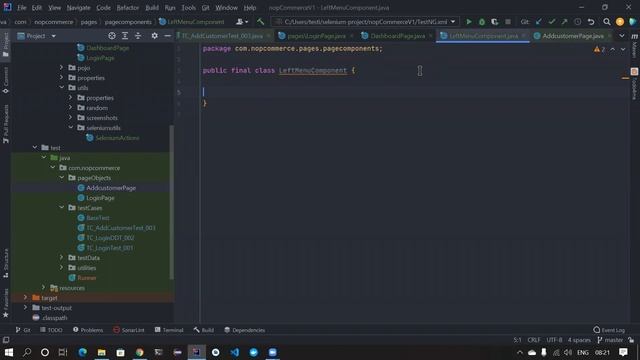The width and height of the screenshot is (640, 360).
Task: Show hidden editor tabs chevron
Action: [622, 36]
